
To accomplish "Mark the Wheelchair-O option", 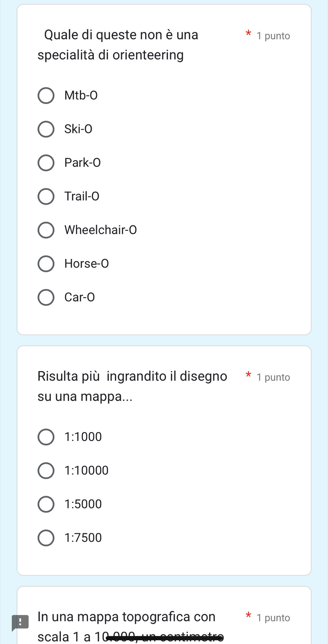I will coord(46,230).
